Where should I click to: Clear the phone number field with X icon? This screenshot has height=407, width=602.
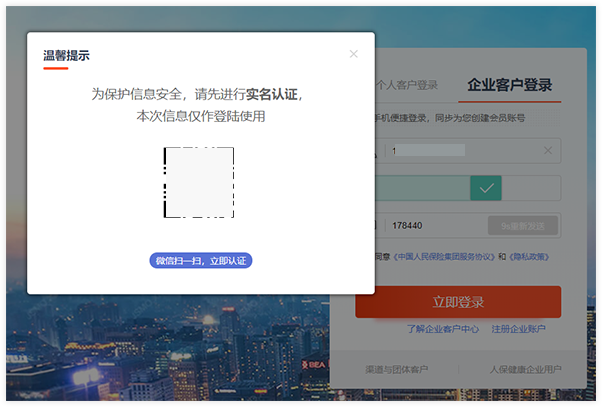click(548, 151)
